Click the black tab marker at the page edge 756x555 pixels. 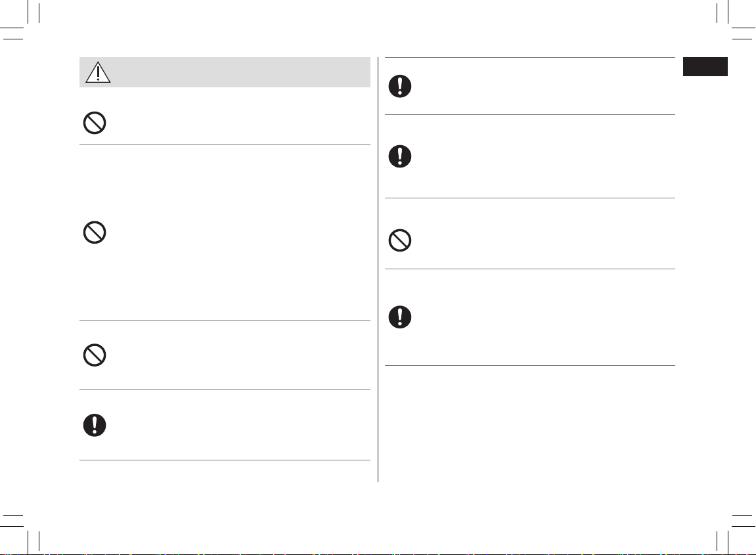705,66
